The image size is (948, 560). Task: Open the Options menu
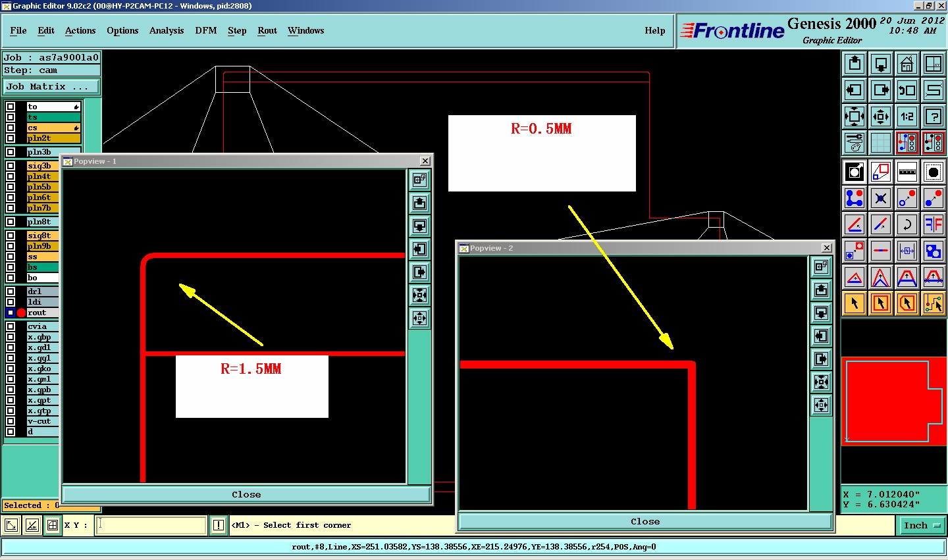click(x=122, y=31)
